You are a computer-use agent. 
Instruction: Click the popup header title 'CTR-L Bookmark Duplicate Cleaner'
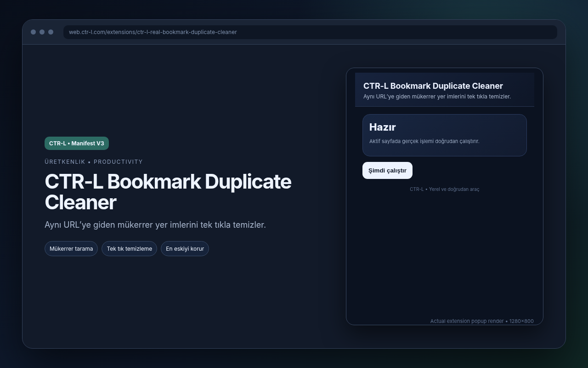pyautogui.click(x=433, y=86)
